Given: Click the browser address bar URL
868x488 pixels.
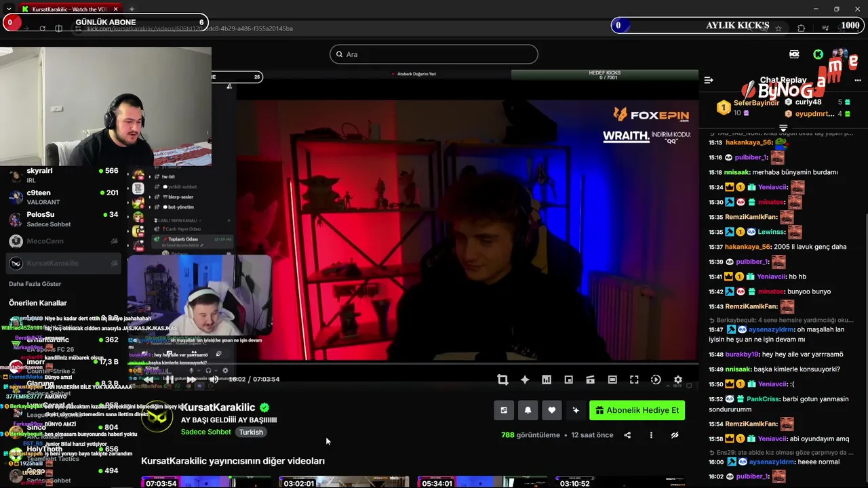Looking at the screenshot, I should (190, 28).
